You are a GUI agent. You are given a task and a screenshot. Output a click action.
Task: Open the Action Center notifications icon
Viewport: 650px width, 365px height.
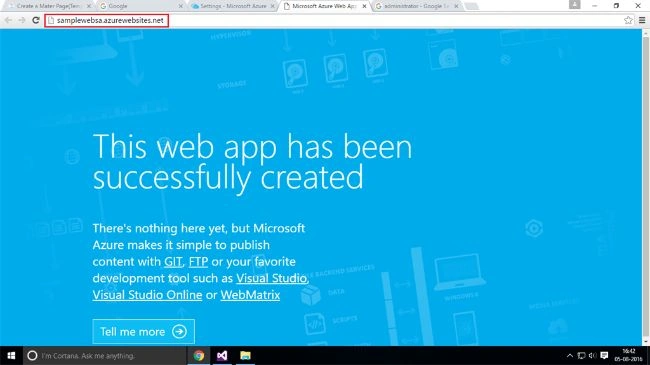tap(604, 355)
